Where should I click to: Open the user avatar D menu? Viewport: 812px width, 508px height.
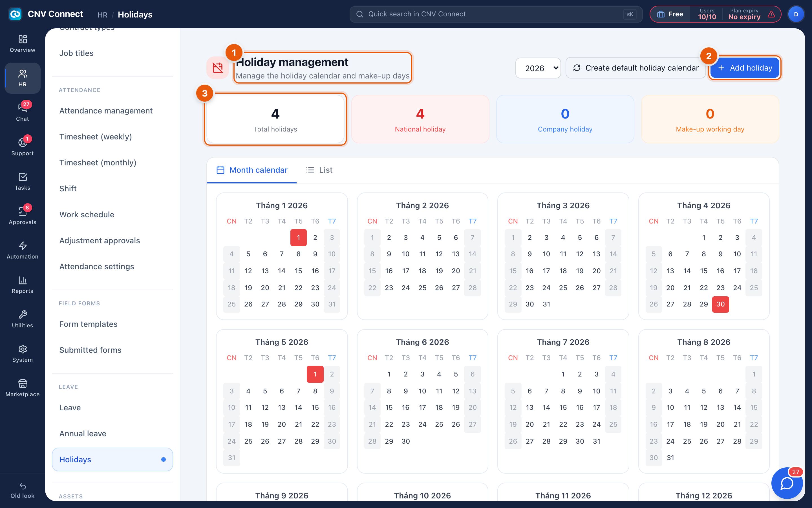pyautogui.click(x=796, y=14)
